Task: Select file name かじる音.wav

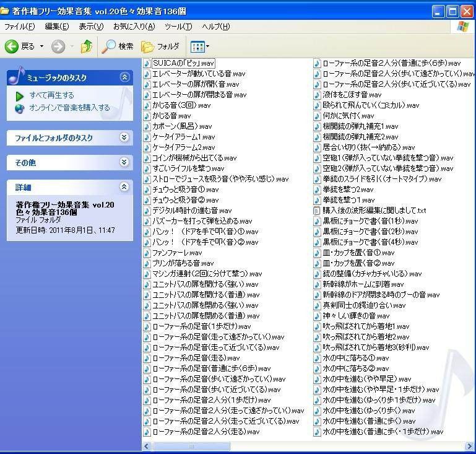Action: (172, 116)
